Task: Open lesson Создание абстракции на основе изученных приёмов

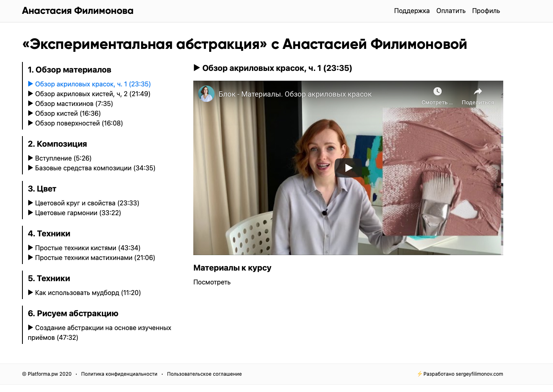Action: (100, 333)
